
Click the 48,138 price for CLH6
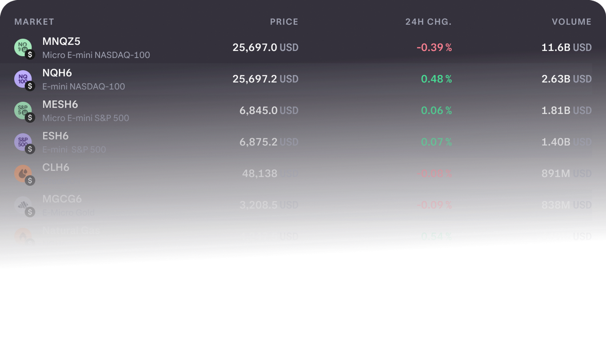tap(260, 174)
